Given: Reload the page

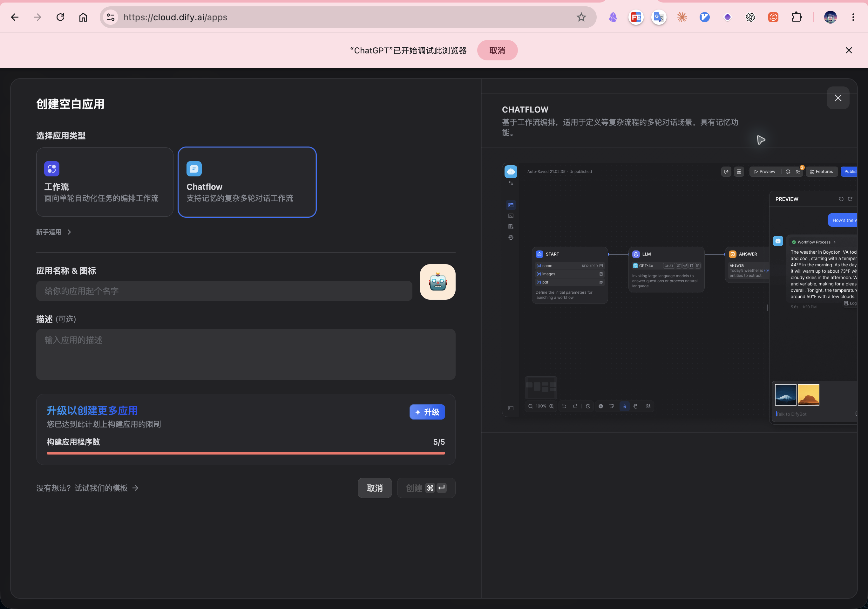Looking at the screenshot, I should tap(60, 17).
